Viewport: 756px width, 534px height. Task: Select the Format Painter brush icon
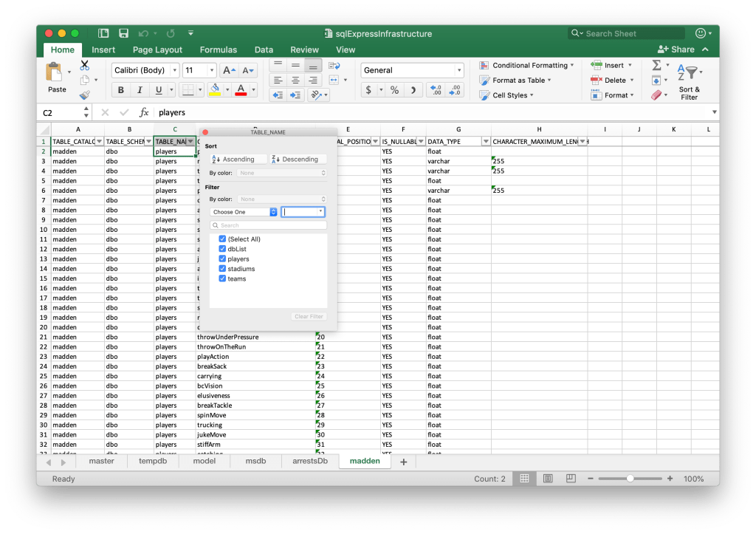(84, 95)
